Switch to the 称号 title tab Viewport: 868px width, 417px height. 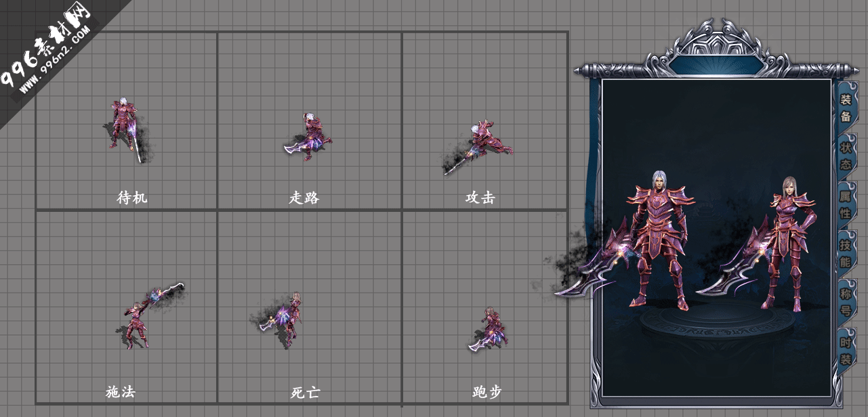[x=846, y=301]
